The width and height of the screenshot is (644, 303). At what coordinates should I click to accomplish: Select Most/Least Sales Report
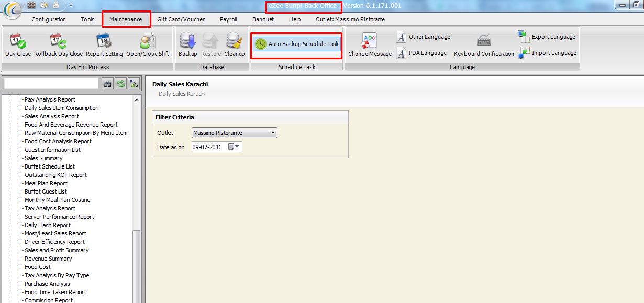pos(55,233)
